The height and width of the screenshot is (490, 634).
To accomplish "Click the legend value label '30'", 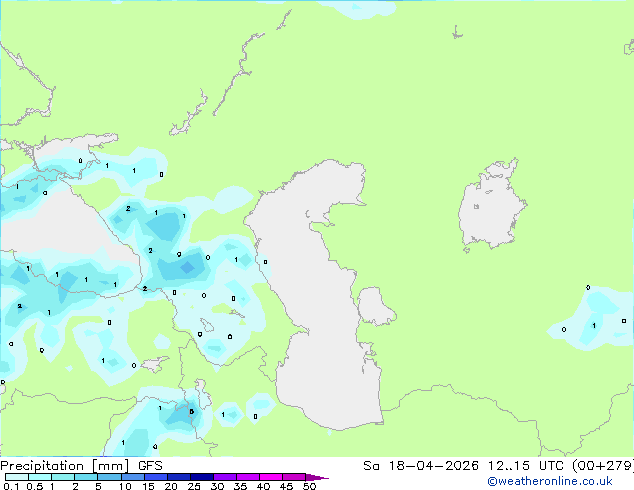I will click(217, 486).
